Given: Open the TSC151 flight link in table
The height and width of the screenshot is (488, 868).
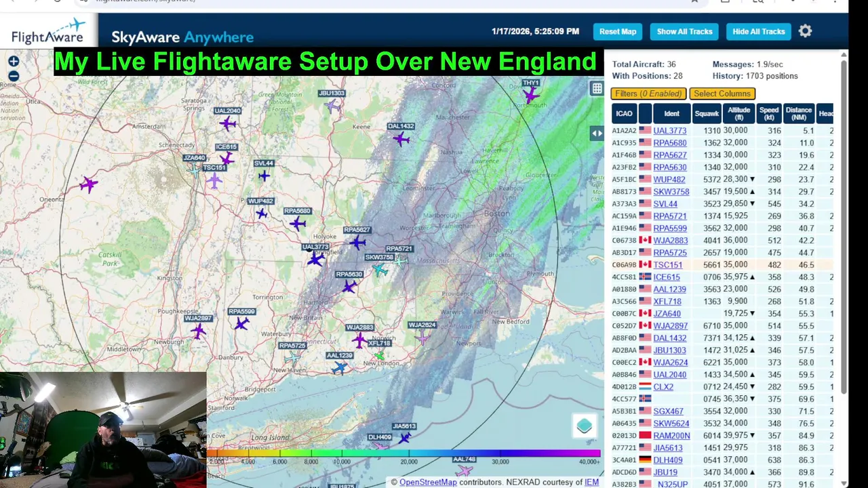Looking at the screenshot, I should click(x=667, y=265).
